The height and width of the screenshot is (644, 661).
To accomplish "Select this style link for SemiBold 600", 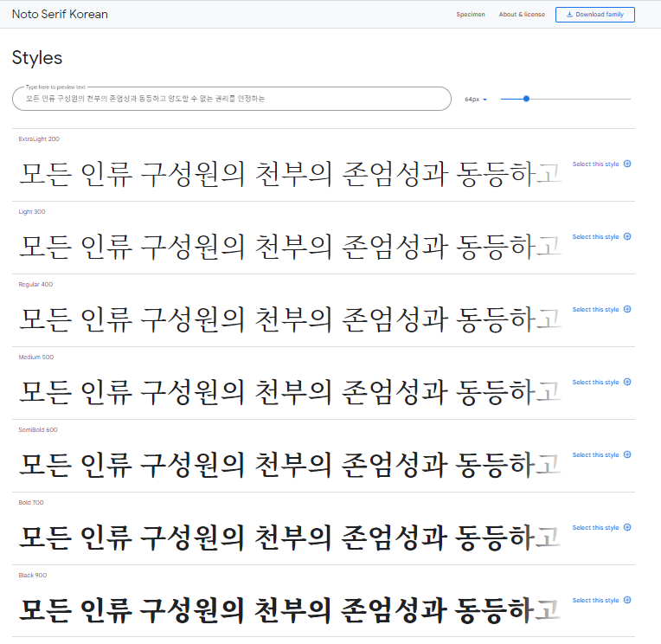I will coord(595,454).
